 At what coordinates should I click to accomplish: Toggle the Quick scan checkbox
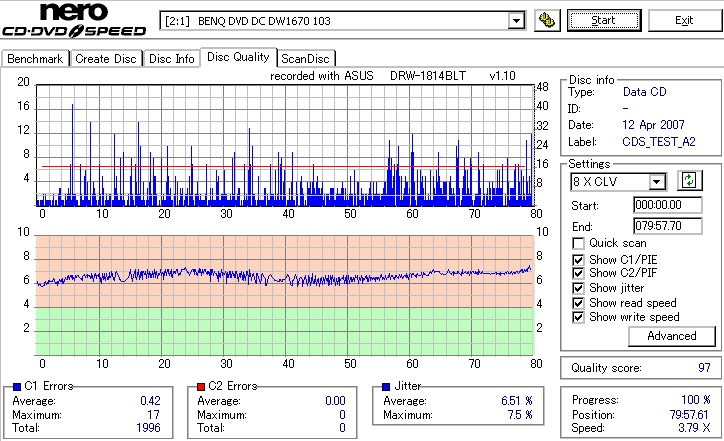tap(578, 243)
